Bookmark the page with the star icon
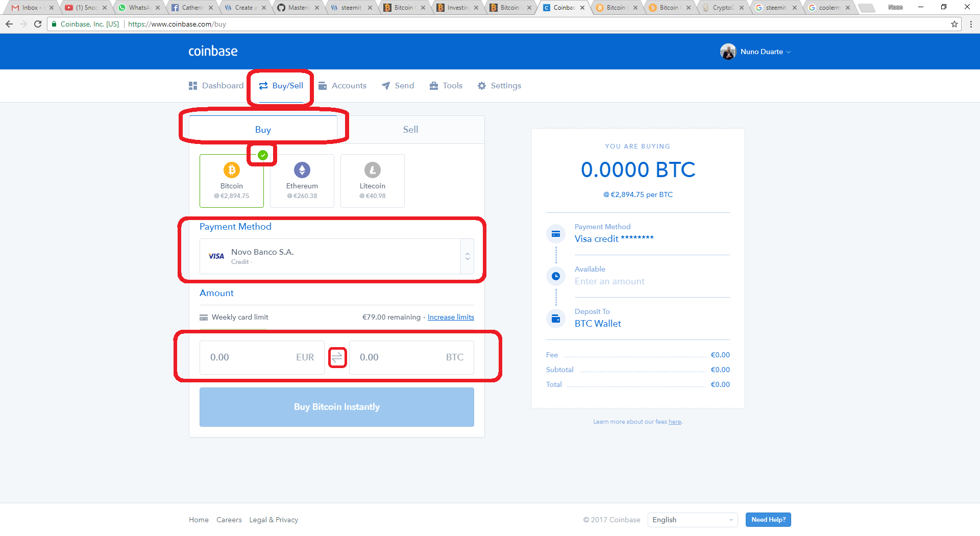Screen dimensions: 980x536 point(954,24)
